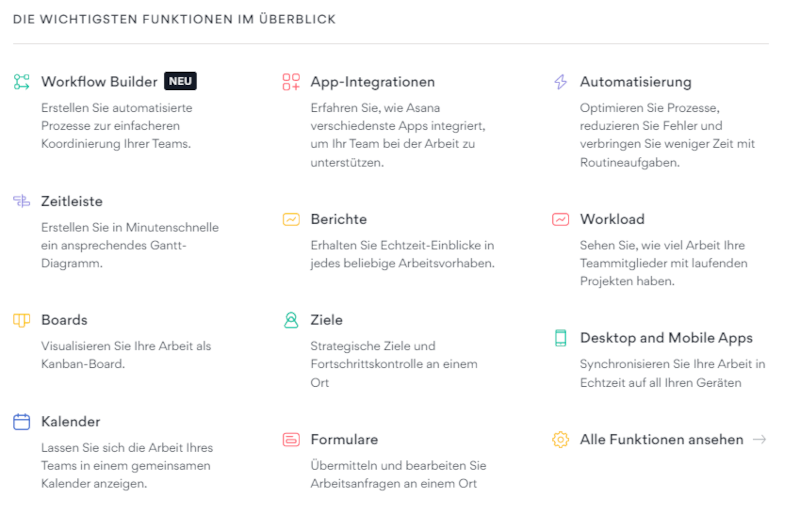Click the arrow next to Alle Funktionen ansehen
Screen dimensions: 800x514
(760, 439)
